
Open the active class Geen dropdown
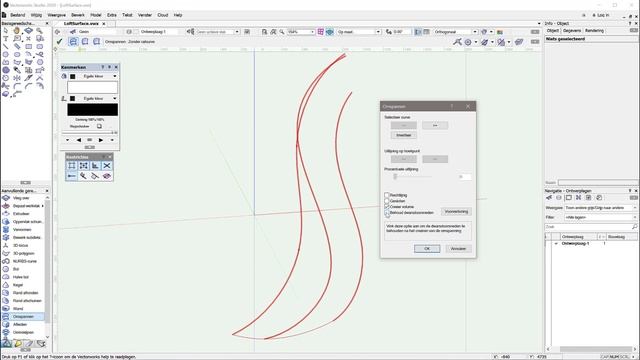[98, 31]
